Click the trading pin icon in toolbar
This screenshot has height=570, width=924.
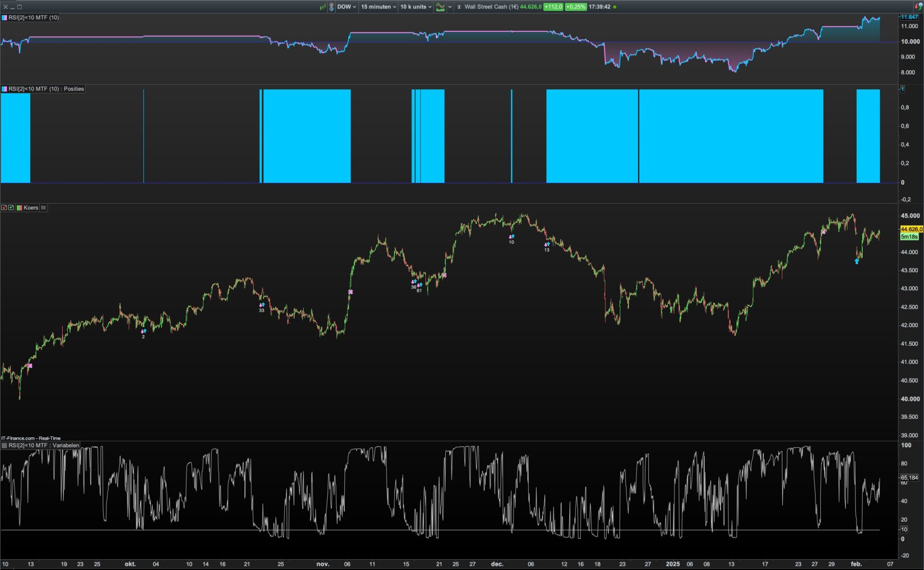tap(332, 7)
